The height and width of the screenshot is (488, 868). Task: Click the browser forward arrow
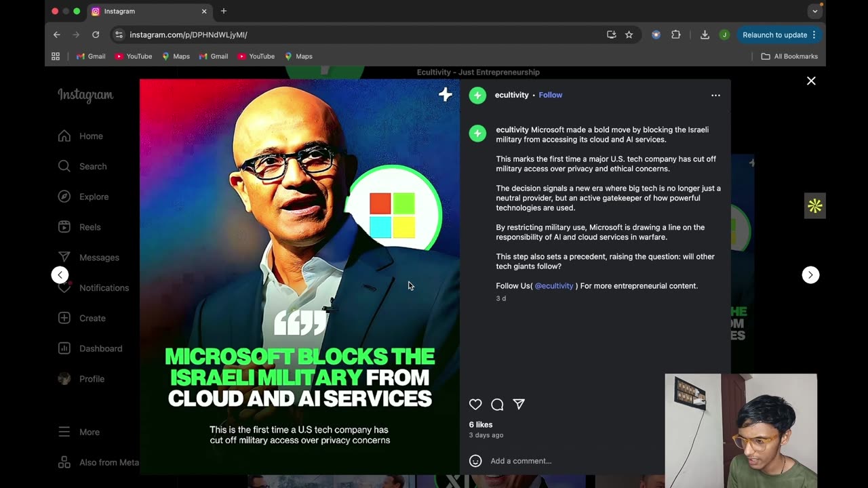[x=76, y=35]
